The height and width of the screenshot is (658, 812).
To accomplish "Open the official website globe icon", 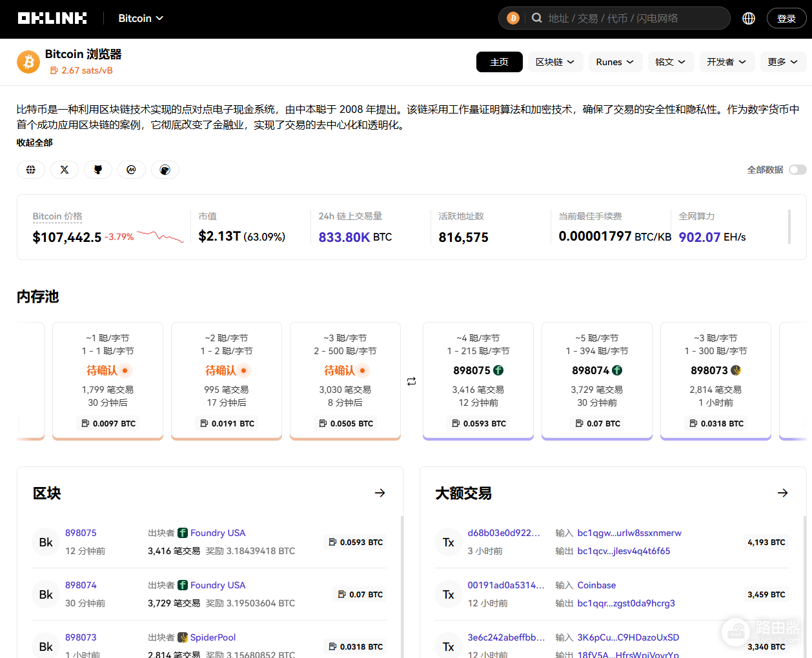I will [31, 170].
